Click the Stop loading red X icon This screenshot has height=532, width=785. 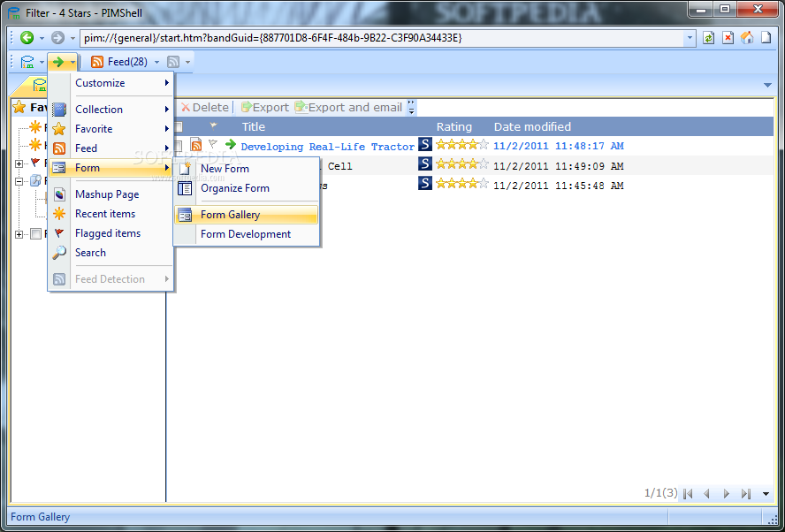point(728,38)
